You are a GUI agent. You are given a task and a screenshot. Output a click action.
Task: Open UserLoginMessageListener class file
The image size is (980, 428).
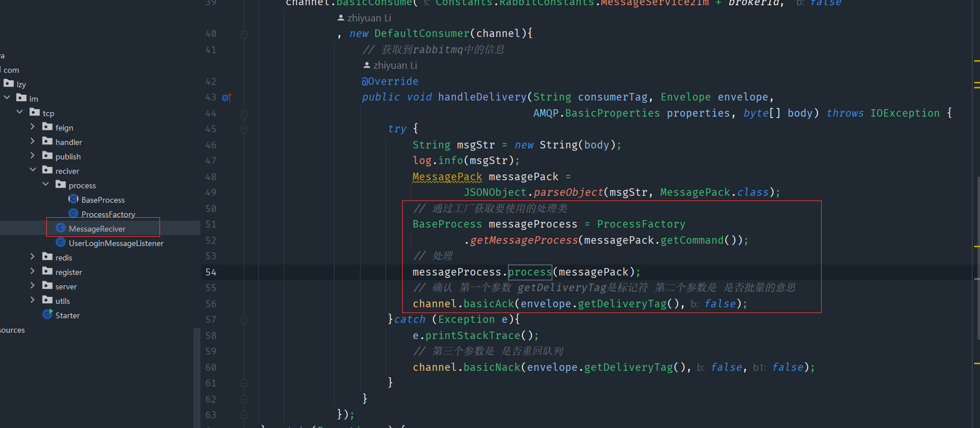pyautogui.click(x=116, y=243)
